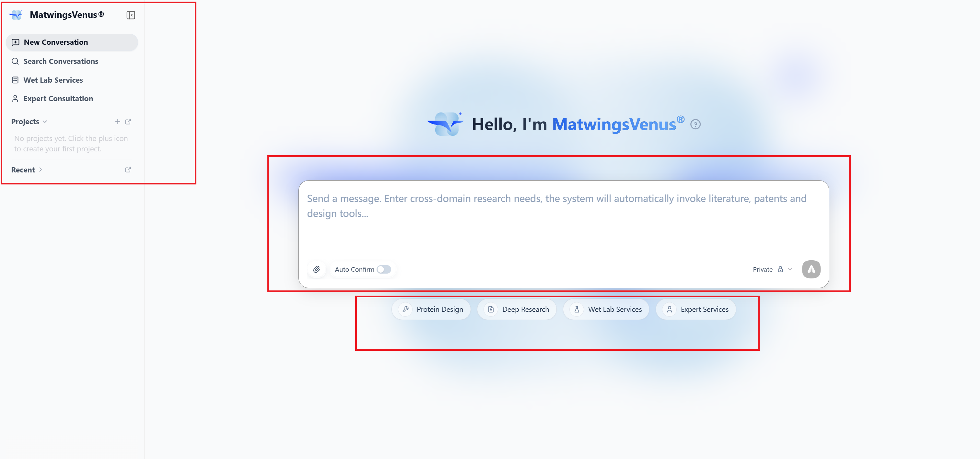Click the blue MatwingsVenus heading text
980x459 pixels.
(618, 124)
